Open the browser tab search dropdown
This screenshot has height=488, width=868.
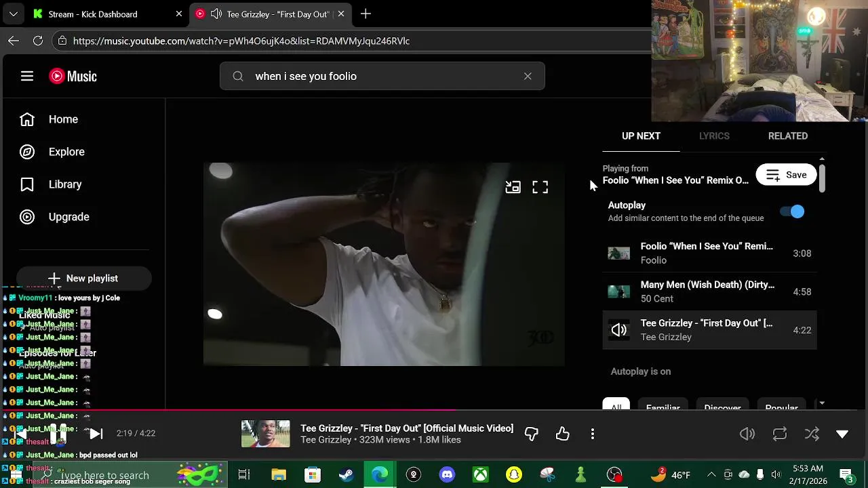14,14
